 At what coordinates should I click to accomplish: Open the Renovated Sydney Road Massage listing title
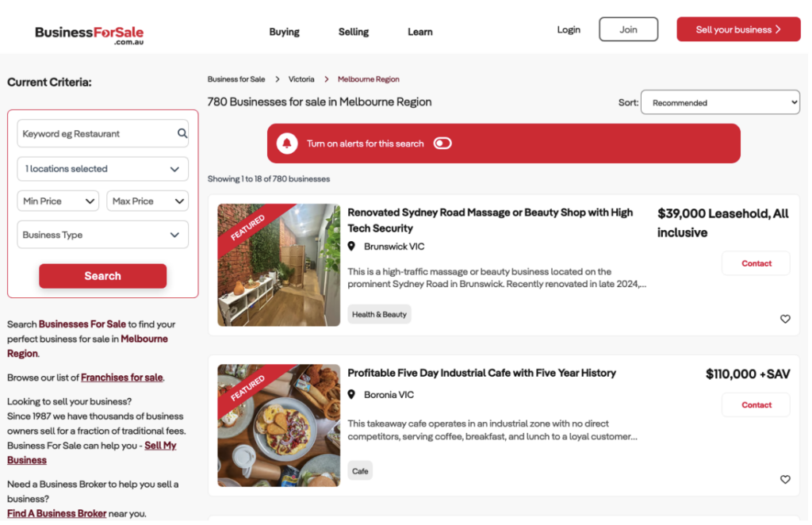coord(490,220)
